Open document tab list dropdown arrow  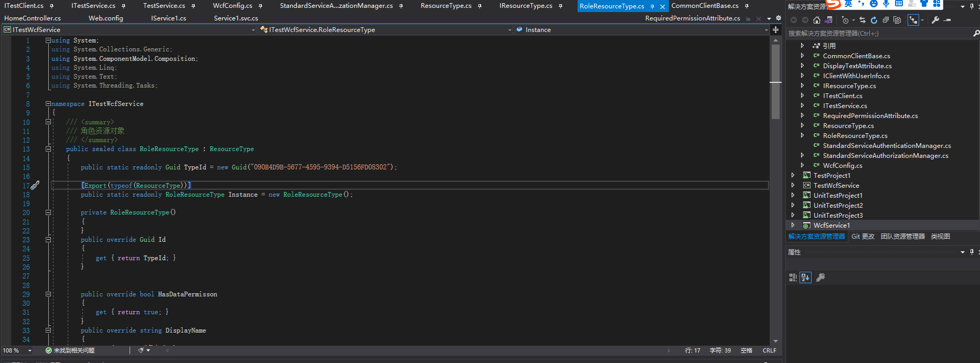tap(769, 18)
